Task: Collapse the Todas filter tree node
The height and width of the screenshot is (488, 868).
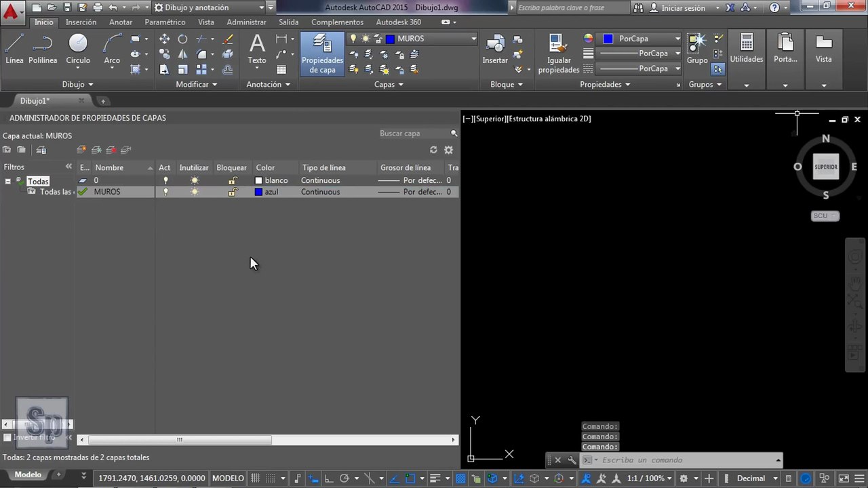Action: click(x=7, y=181)
